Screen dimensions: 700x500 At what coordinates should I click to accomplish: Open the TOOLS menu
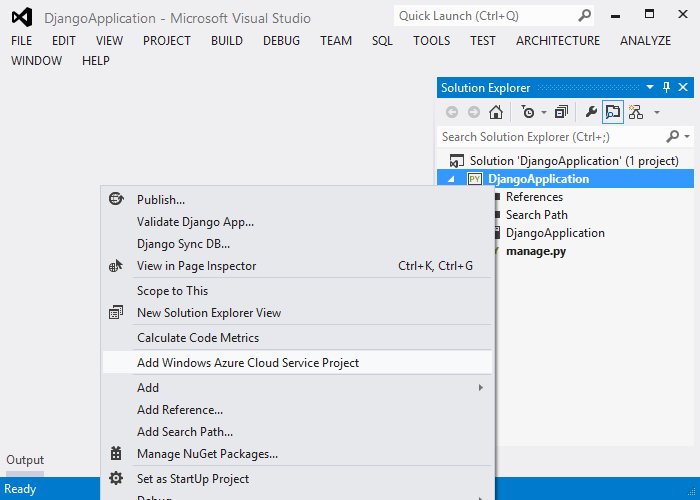tap(431, 41)
